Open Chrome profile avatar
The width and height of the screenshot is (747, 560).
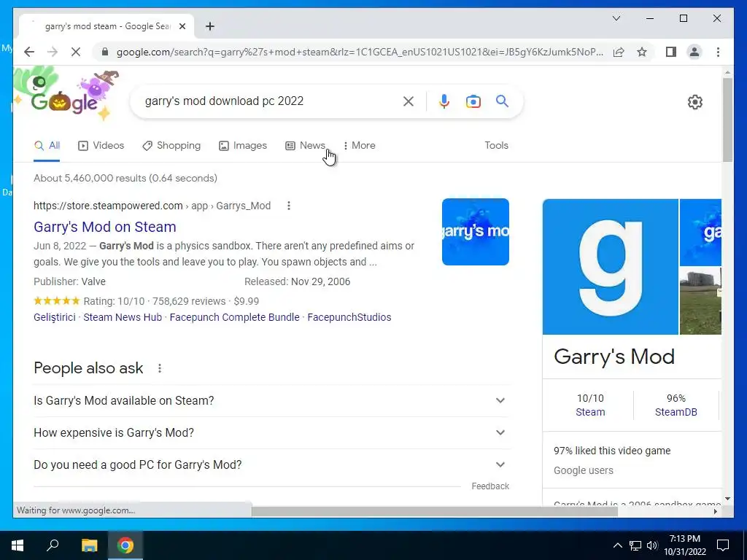694,52
